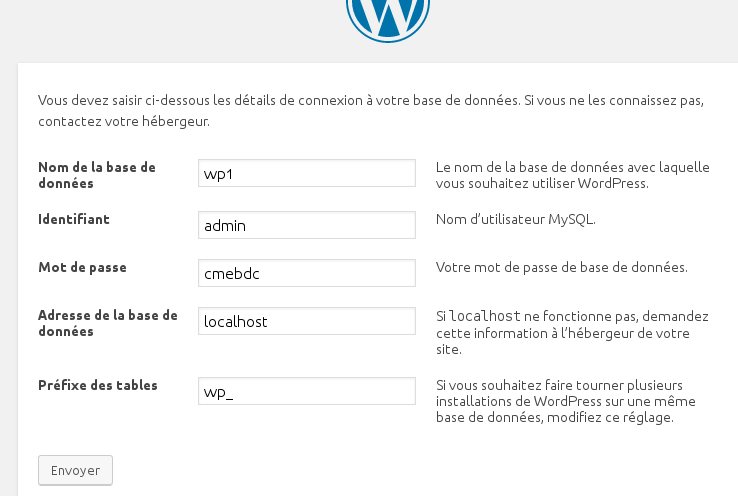Screen dimensions: 738x496
Task: Click the database name description mentioning WordPress
Action: tap(572, 175)
